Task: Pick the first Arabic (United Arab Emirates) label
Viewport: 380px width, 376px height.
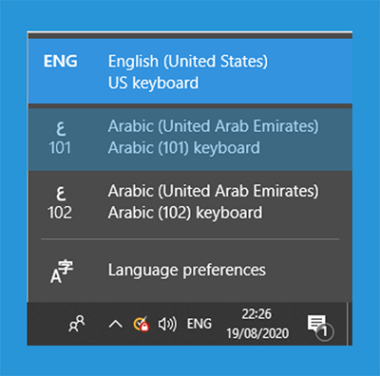Action: [213, 126]
